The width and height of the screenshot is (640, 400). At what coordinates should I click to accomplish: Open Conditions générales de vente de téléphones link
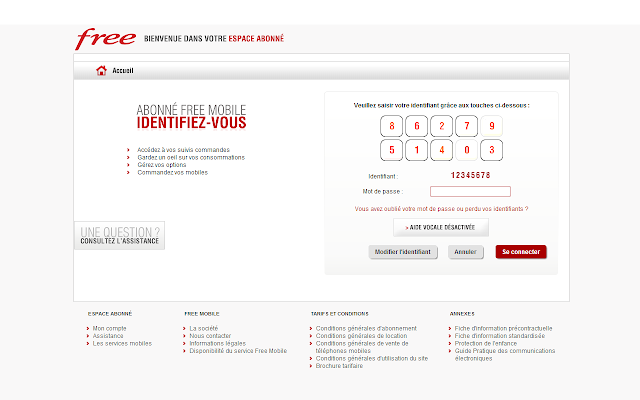[362, 347]
